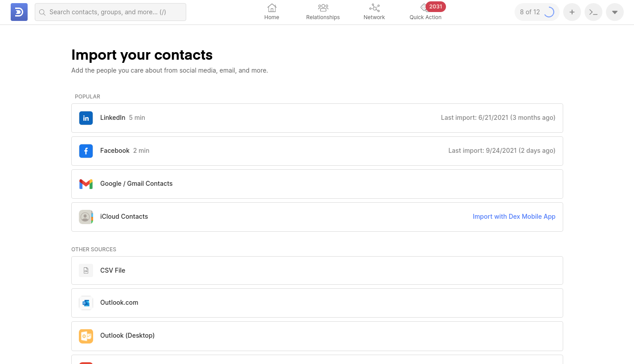Click the Dex logo icon
This screenshot has height=364, width=634.
point(19,12)
